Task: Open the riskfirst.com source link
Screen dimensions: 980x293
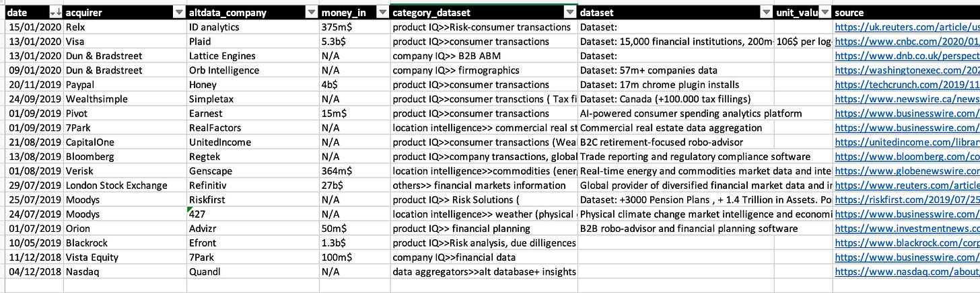Action: (907, 200)
